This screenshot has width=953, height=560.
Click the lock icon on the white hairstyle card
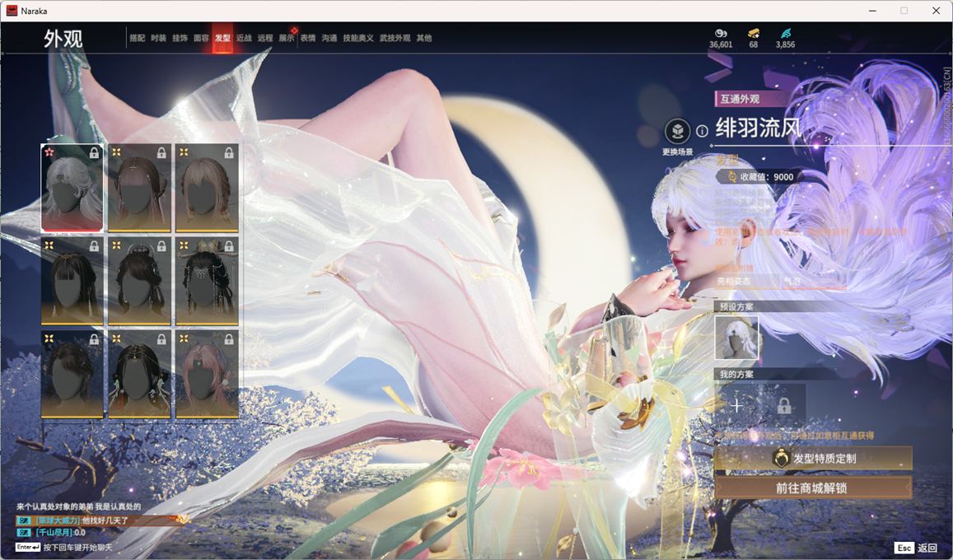94,153
